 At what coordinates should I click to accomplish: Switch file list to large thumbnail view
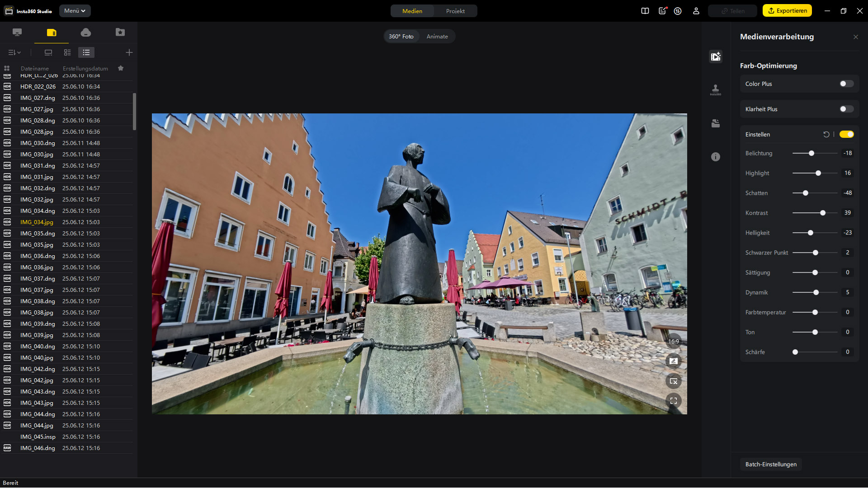pyautogui.click(x=48, y=52)
